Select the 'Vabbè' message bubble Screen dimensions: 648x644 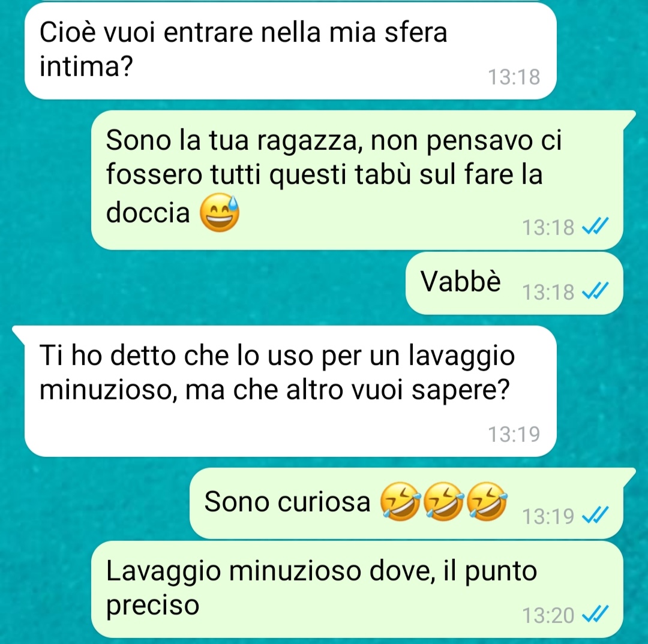[514, 284]
